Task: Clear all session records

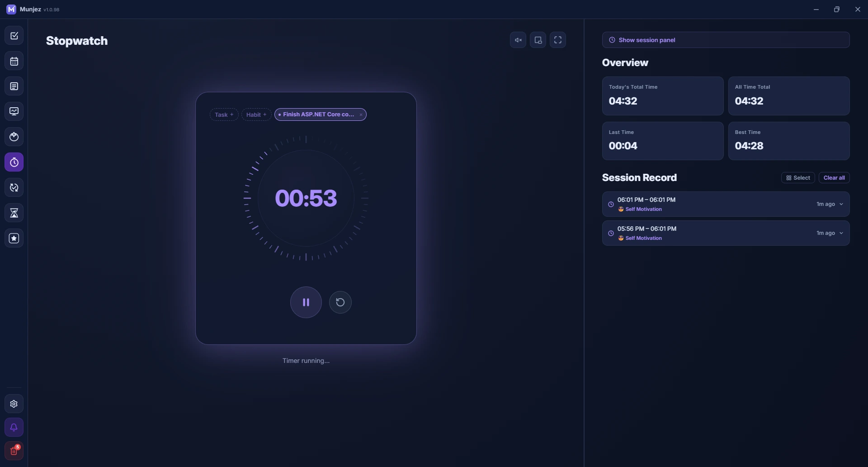Action: coord(834,178)
